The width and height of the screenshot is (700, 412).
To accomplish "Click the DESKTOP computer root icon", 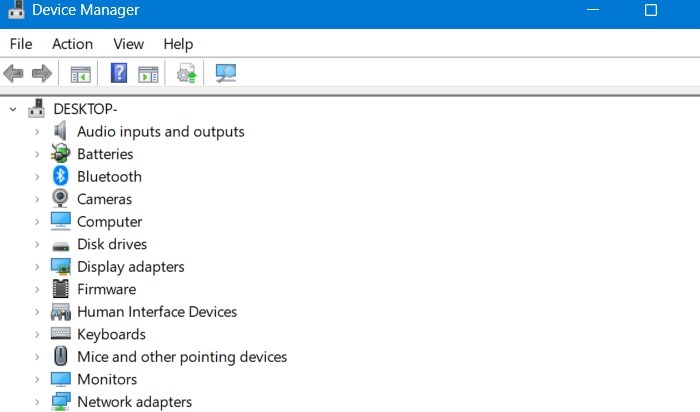I will pyautogui.click(x=36, y=108).
